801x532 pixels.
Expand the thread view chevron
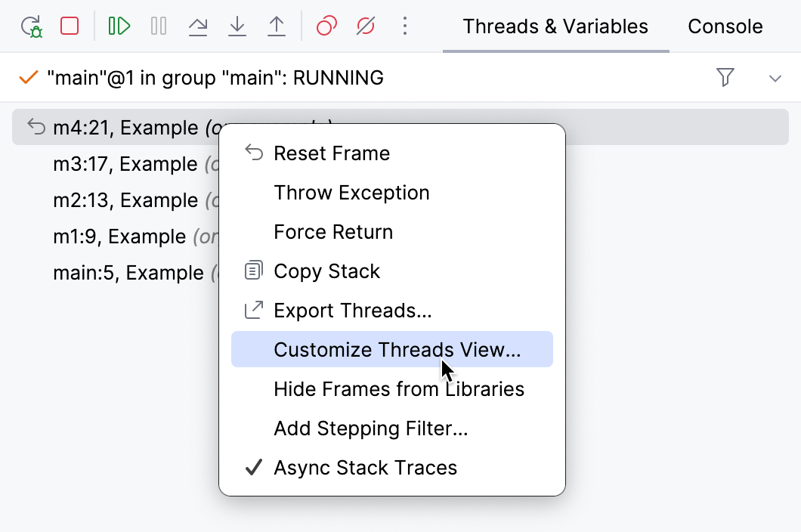coord(775,77)
